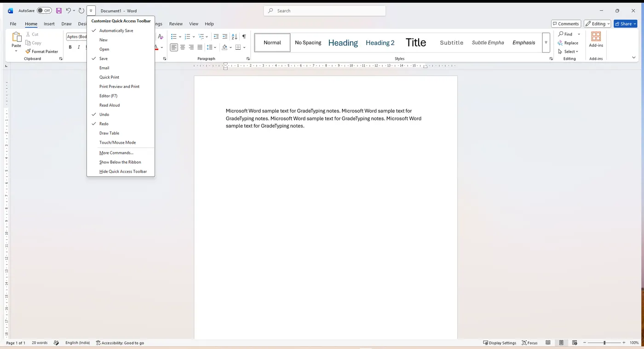Image resolution: width=644 pixels, height=349 pixels.
Task: Enable Touch/Mouse Mode in the menu
Action: point(121,142)
